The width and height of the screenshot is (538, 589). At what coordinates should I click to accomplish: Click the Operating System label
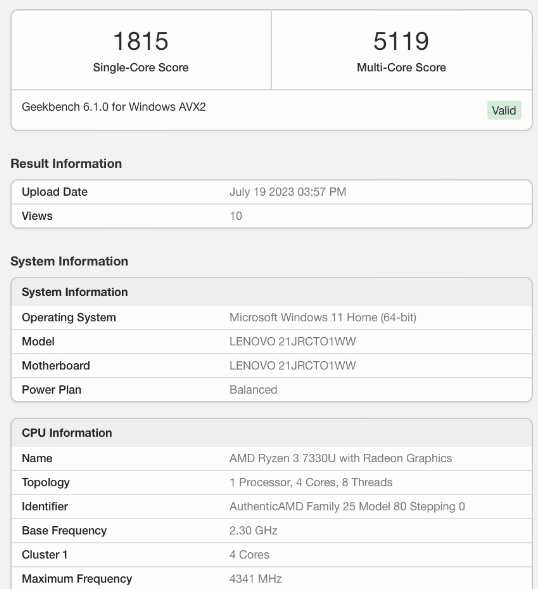tap(69, 318)
